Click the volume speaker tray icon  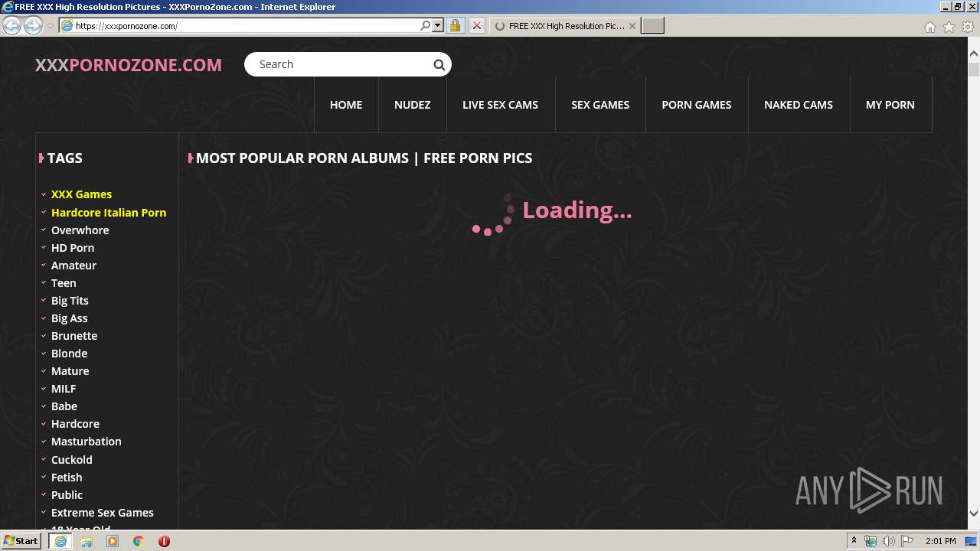tap(888, 541)
